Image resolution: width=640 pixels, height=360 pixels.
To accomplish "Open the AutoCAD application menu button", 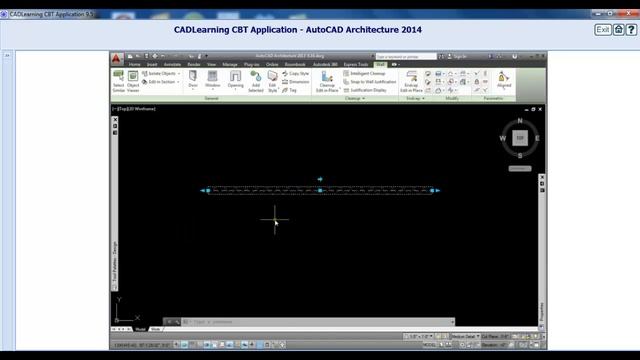I will point(116,59).
